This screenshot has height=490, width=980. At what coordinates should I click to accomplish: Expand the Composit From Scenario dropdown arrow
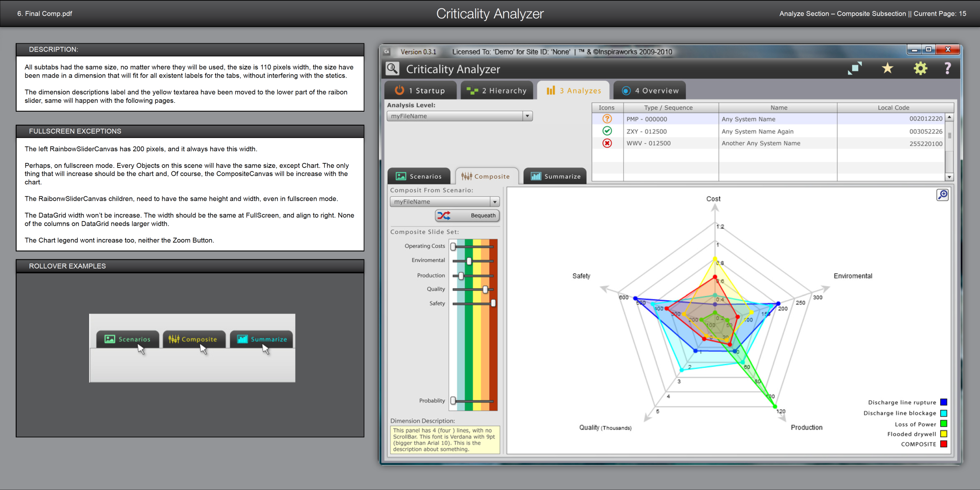coord(495,202)
